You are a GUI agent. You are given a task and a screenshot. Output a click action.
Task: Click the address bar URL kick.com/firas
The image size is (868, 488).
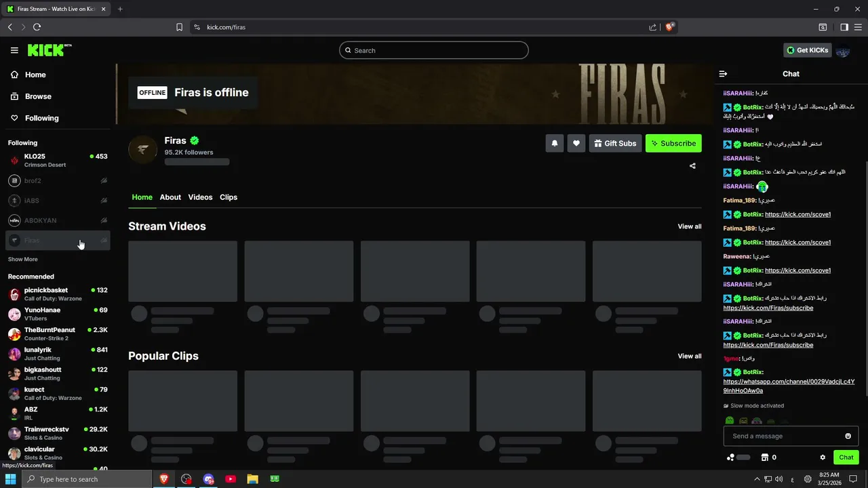point(226,27)
